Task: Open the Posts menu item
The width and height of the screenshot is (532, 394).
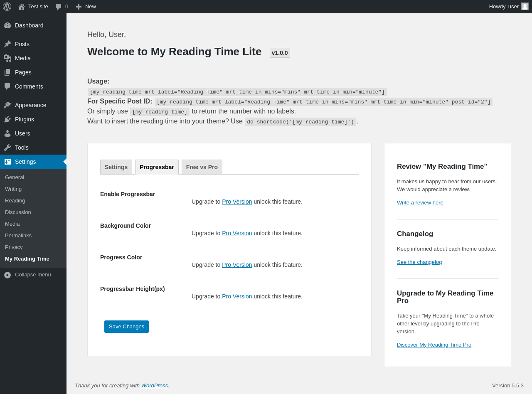Action: 33,44
